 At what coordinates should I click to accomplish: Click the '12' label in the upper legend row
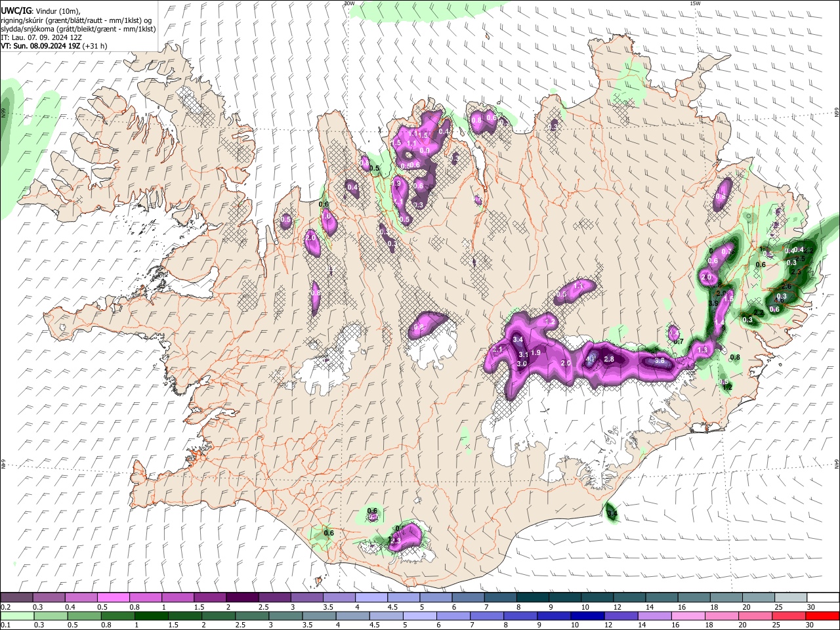click(x=617, y=607)
